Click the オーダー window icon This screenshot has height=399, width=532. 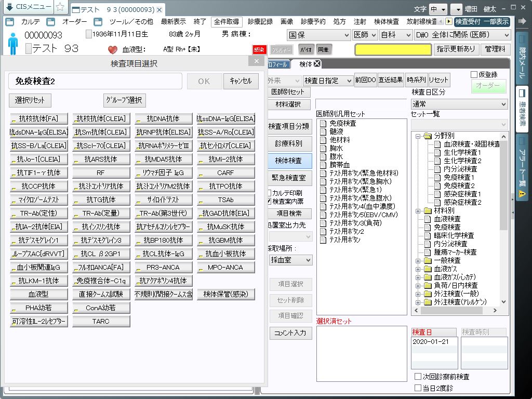[51, 22]
